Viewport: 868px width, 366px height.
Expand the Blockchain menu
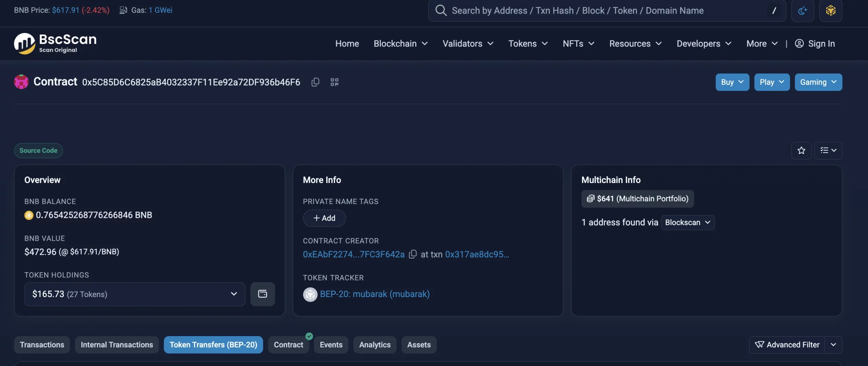tap(400, 43)
